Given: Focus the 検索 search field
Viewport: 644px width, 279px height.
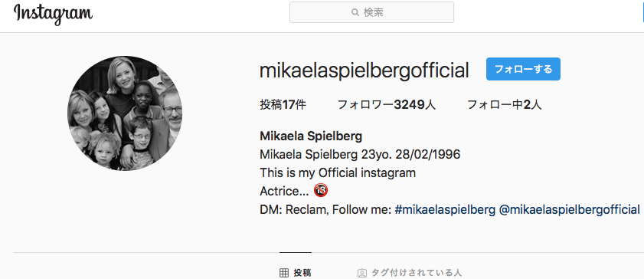Looking at the screenshot, I should pyautogui.click(x=371, y=12).
